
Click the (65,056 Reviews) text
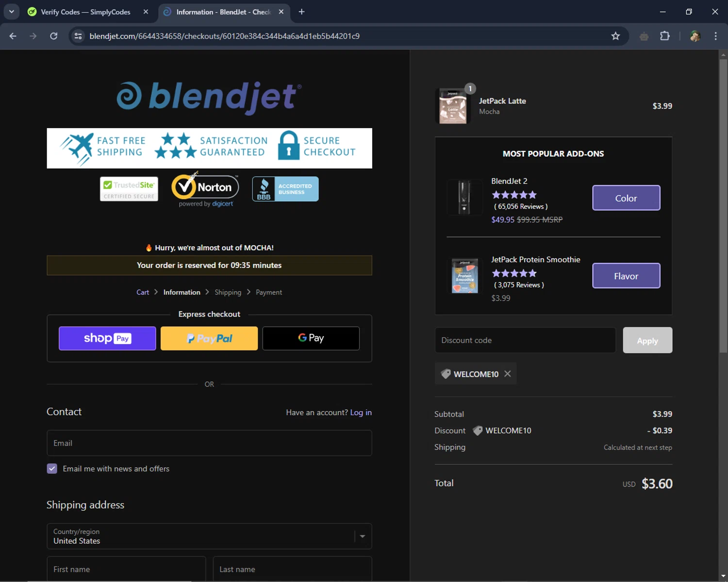521,206
